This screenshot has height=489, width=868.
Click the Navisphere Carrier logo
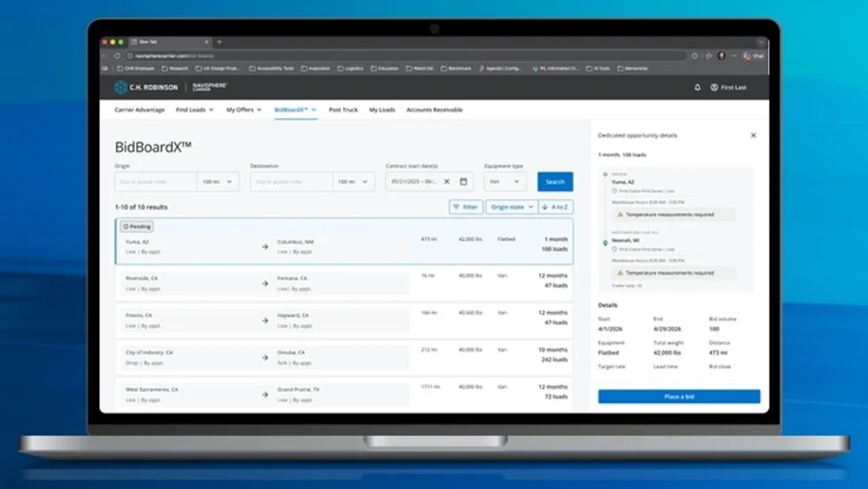(210, 87)
